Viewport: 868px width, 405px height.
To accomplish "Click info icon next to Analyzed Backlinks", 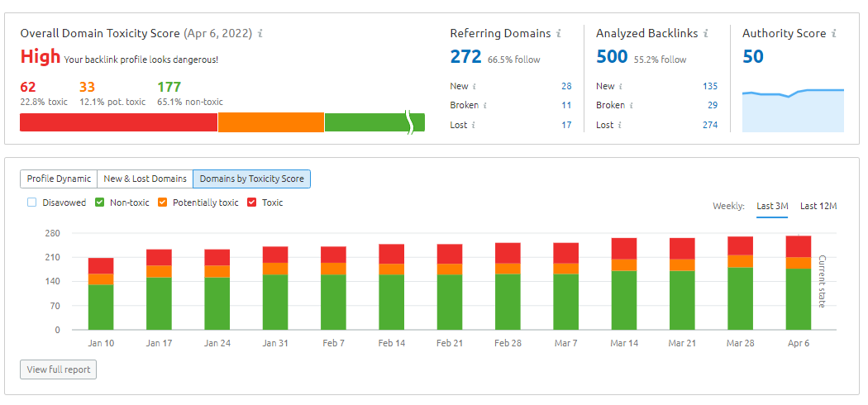I will coord(705,34).
